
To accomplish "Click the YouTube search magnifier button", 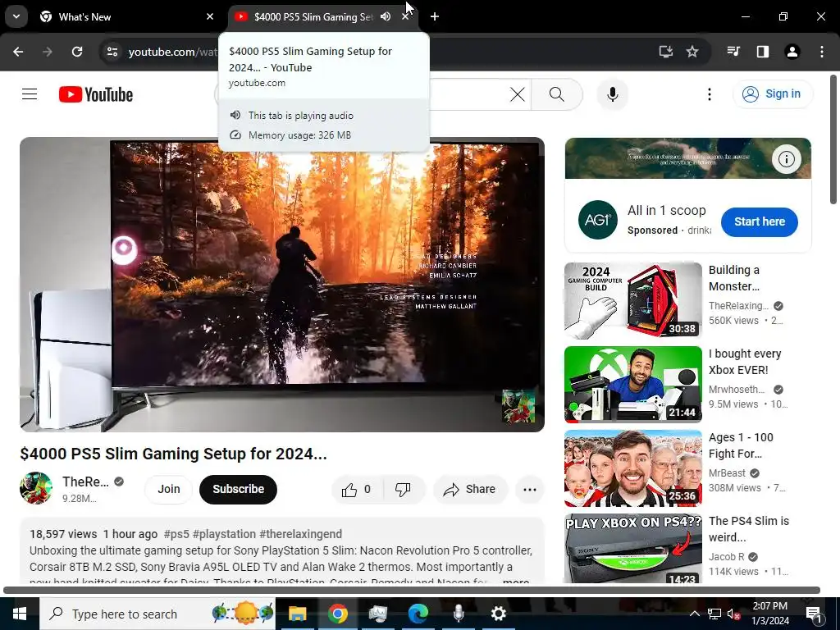I will pyautogui.click(x=557, y=94).
